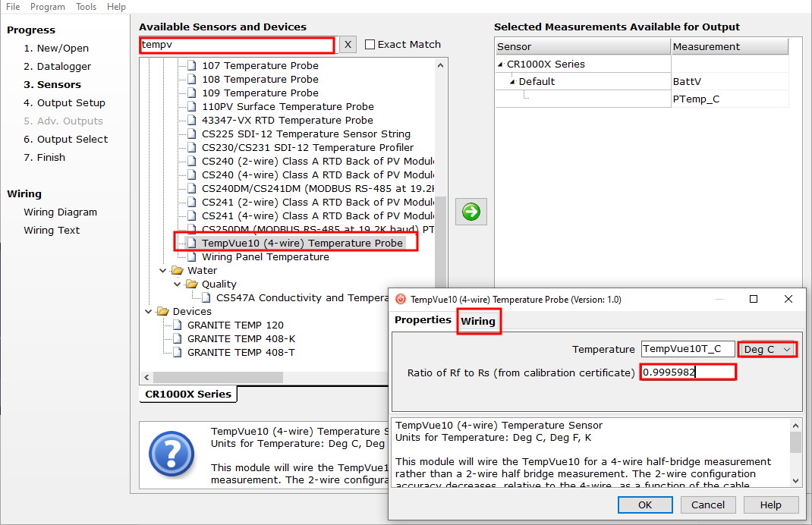812x525 pixels.
Task: Open the Deg C units dropdown
Action: tap(767, 349)
